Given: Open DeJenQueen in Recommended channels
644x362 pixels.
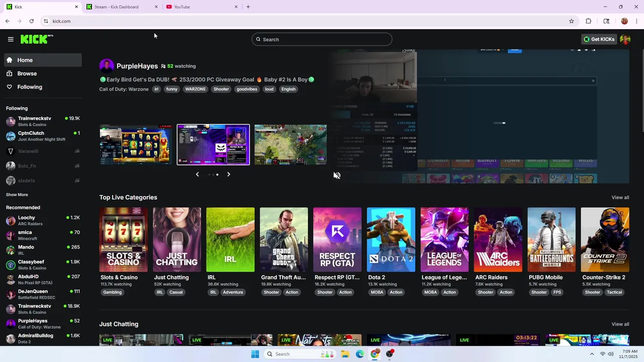Looking at the screenshot, I should pyautogui.click(x=43, y=294).
